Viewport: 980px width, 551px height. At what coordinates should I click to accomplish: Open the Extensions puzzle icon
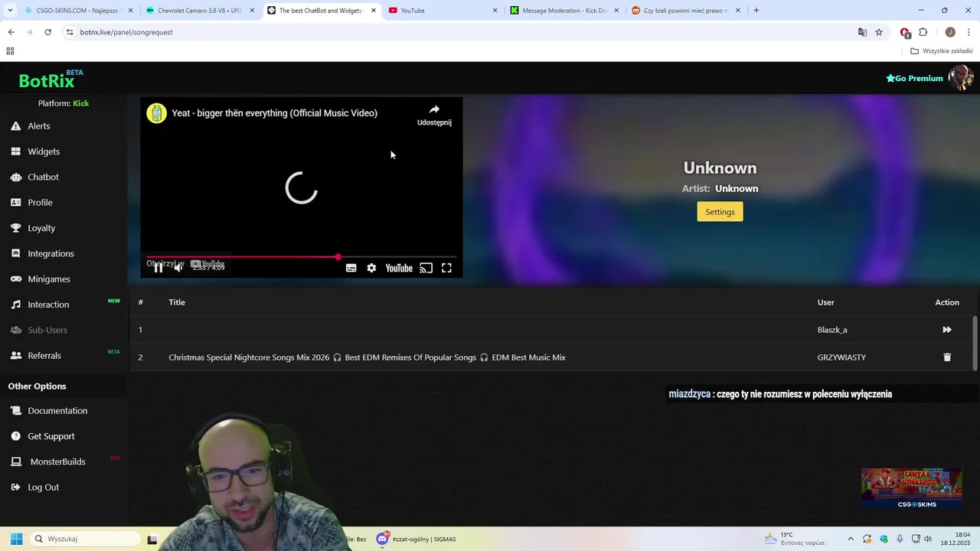click(923, 32)
